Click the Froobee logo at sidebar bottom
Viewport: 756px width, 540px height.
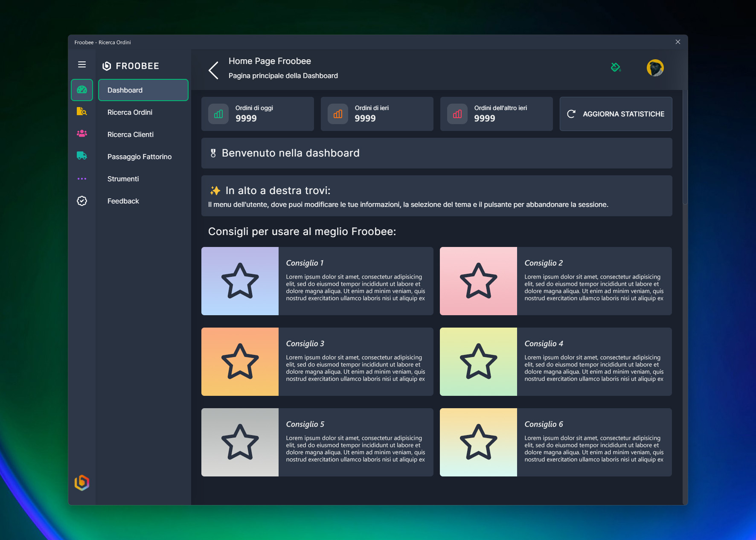tap(82, 482)
